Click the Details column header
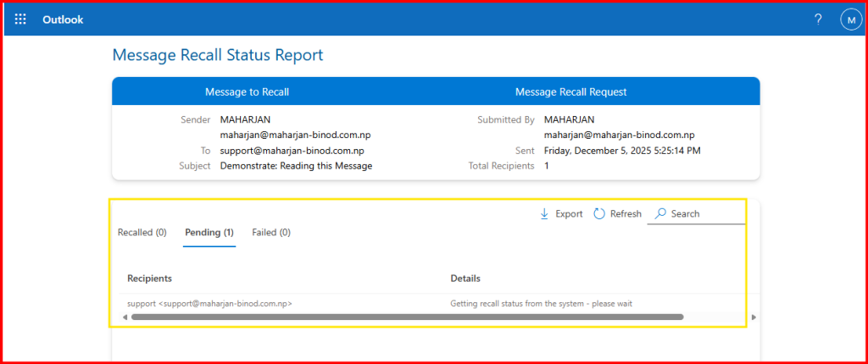Screen dimensions: 868x364 point(465,279)
